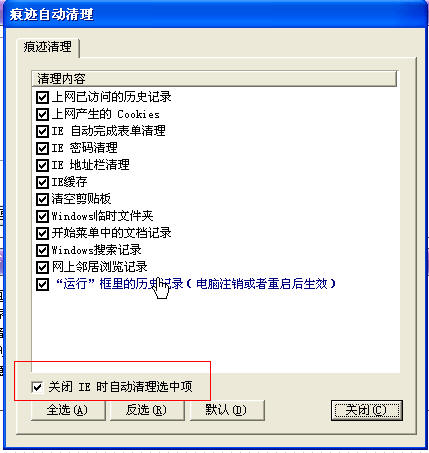Toggle 网上邻居浏览记录 checkbox
The width and height of the screenshot is (429, 453).
coord(42,267)
